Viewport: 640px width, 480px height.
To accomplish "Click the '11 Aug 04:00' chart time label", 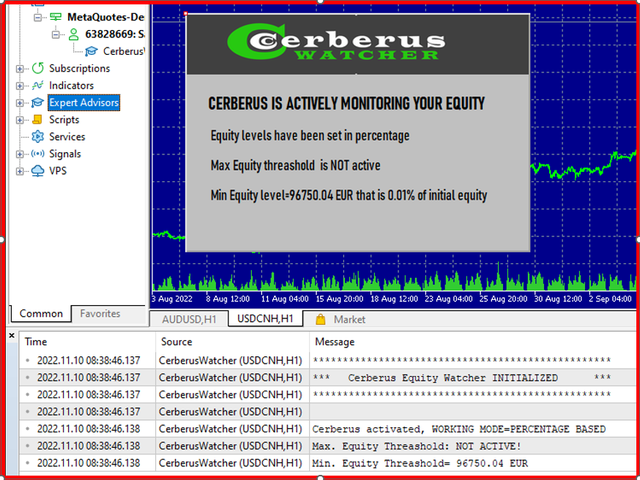I will tap(284, 299).
